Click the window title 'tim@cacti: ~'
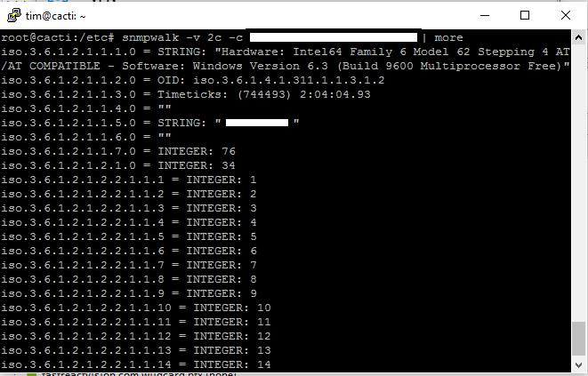This screenshot has width=588, height=376. click(x=55, y=16)
